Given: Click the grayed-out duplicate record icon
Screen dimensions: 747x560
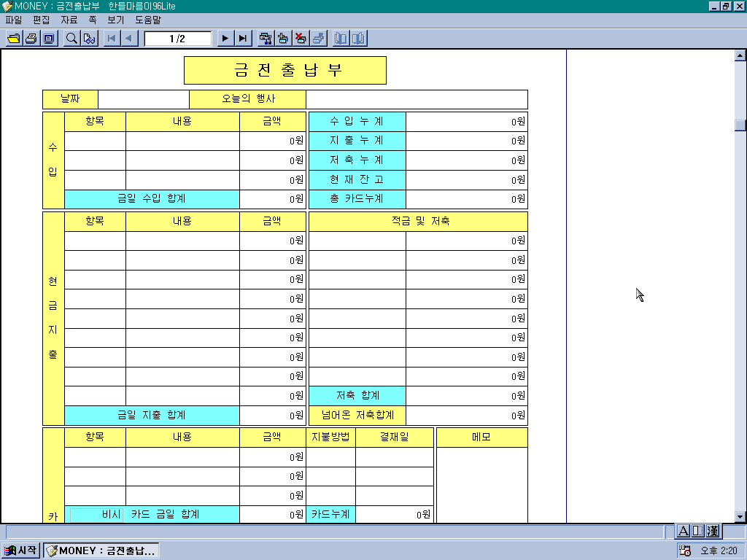Looking at the screenshot, I should pyautogui.click(x=318, y=39).
